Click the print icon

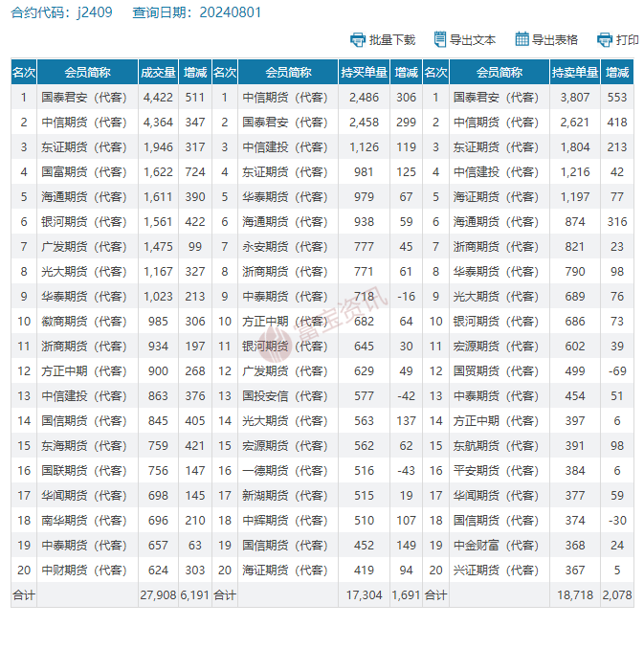[x=604, y=40]
